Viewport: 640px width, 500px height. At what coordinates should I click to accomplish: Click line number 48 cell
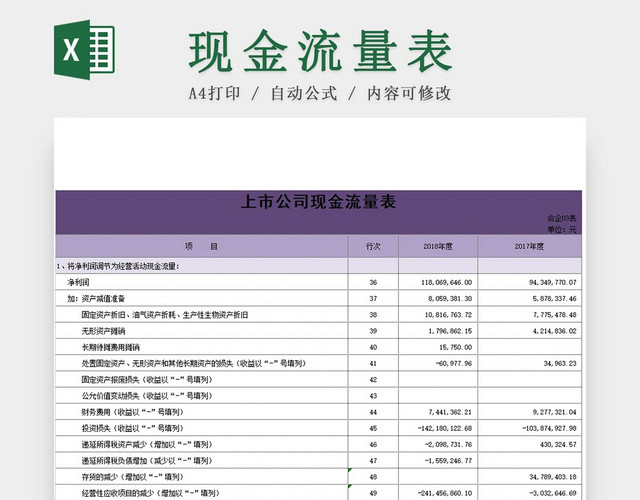click(x=373, y=477)
